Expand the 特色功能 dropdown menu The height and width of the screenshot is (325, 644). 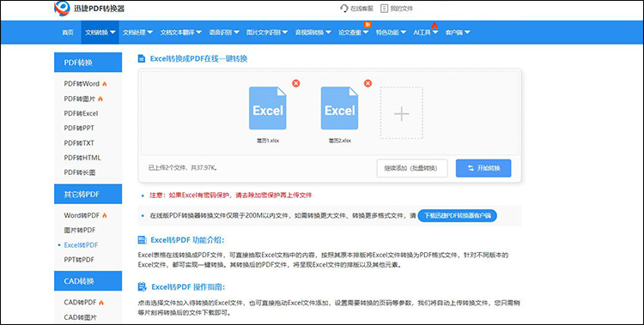tap(391, 33)
